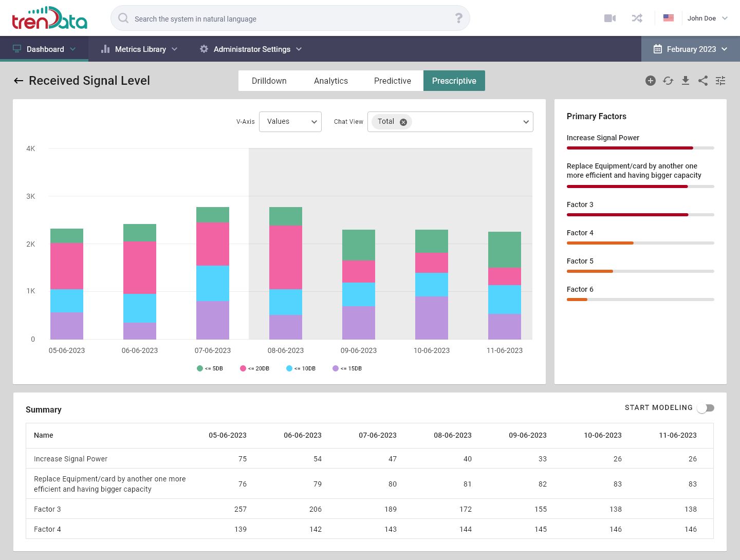
Task: Toggle the <= 5DB legend series
Action: click(210, 368)
